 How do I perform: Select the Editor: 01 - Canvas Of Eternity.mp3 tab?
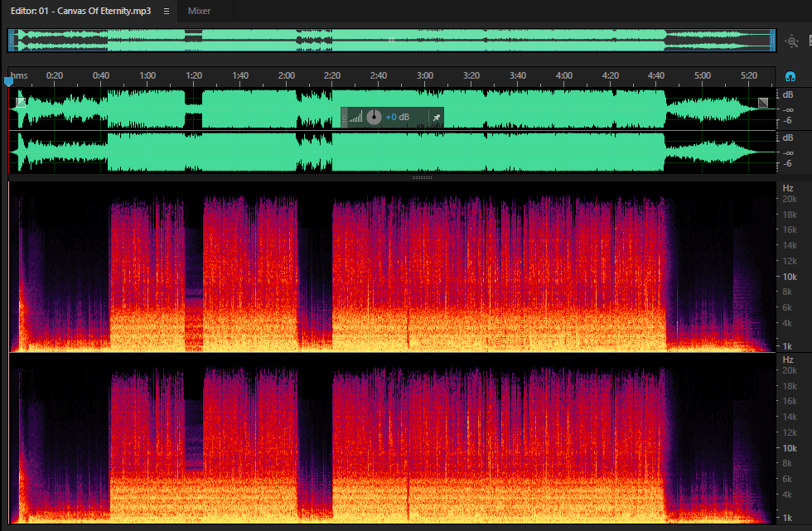[81, 11]
